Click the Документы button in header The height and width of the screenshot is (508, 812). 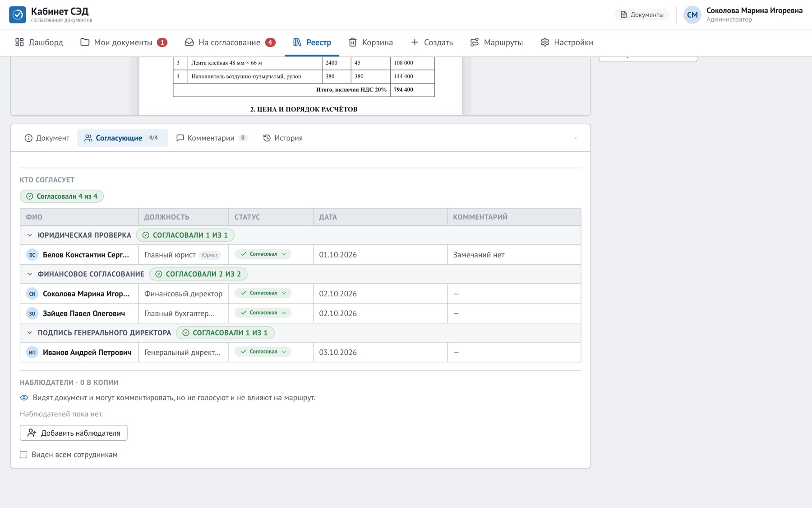[x=642, y=15]
